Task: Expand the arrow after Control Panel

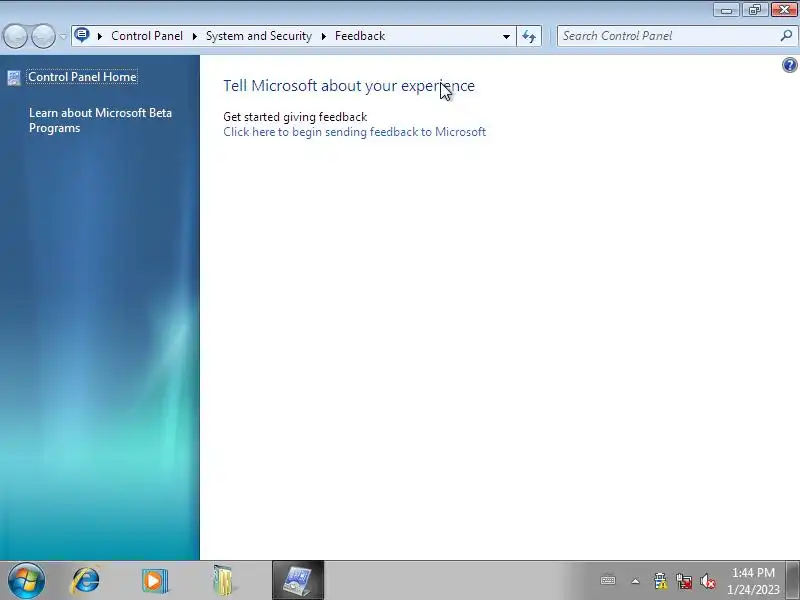Action: tap(194, 36)
